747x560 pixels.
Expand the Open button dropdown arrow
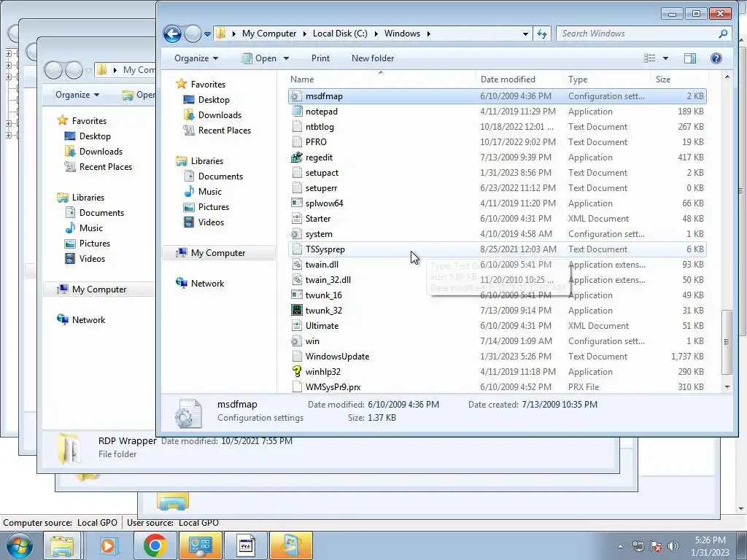(286, 58)
